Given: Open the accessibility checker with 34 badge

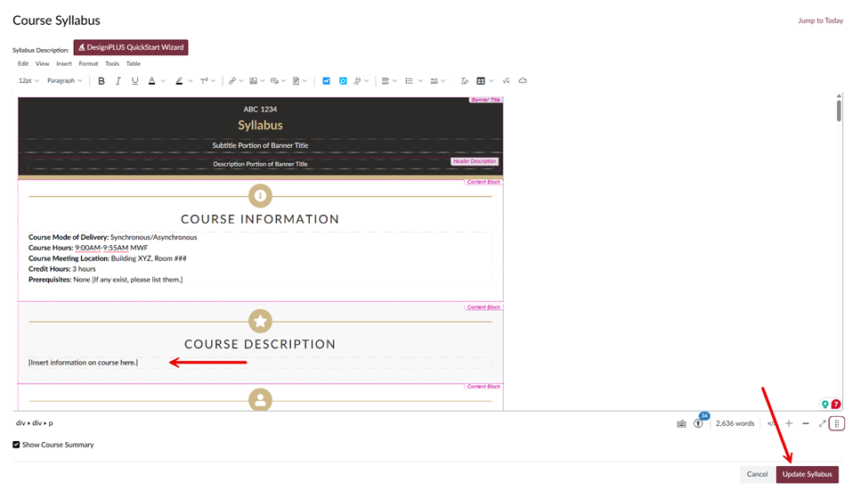Looking at the screenshot, I should point(699,423).
